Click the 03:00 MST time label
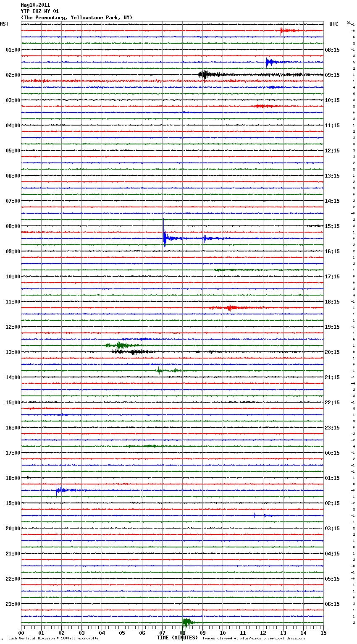Viewport: 357px width, 644px height. click(x=13, y=100)
